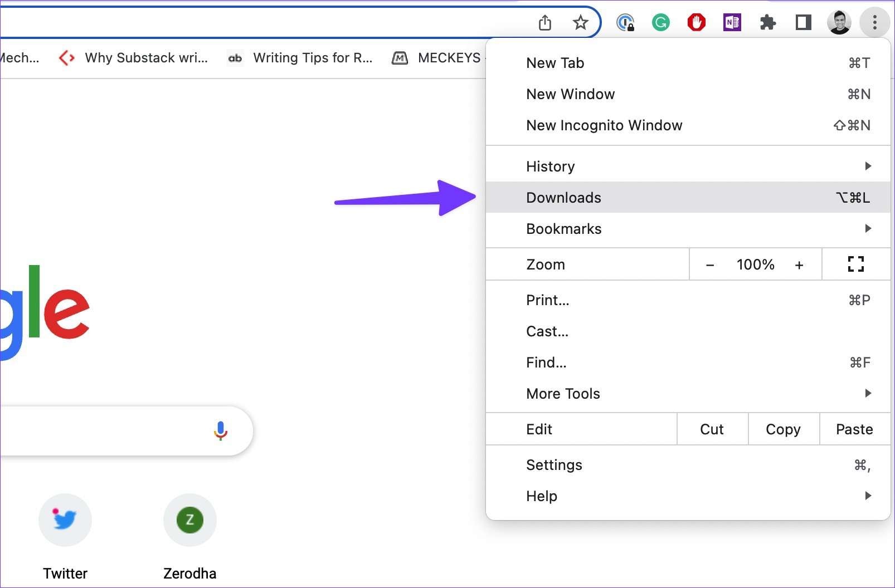Open Downloads from the menu
Image resolution: width=895 pixels, height=588 pixels.
pos(688,197)
